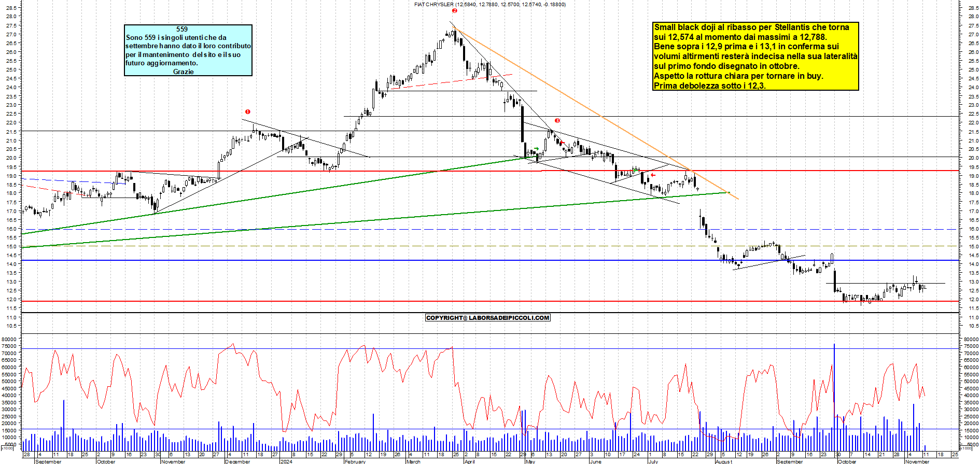Click the '2024' year label on the time axis
Screen dimensions: 980x464
coord(286,461)
